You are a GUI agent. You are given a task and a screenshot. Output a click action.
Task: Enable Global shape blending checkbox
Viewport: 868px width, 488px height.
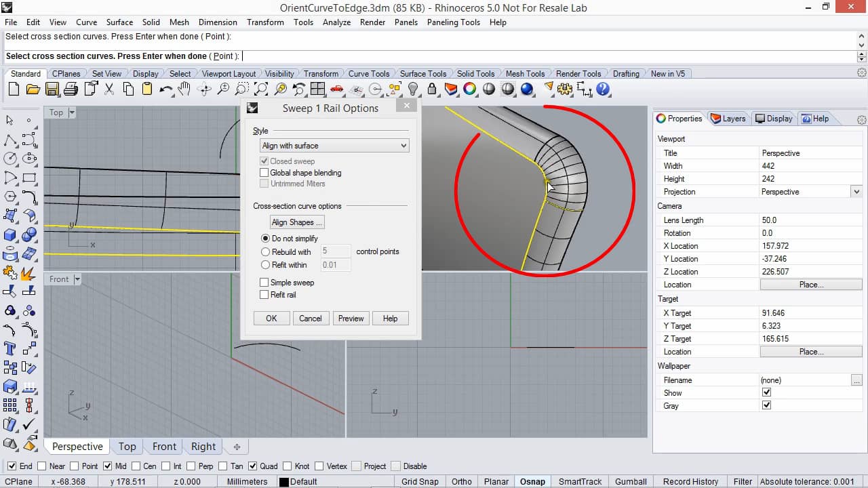[x=264, y=173]
